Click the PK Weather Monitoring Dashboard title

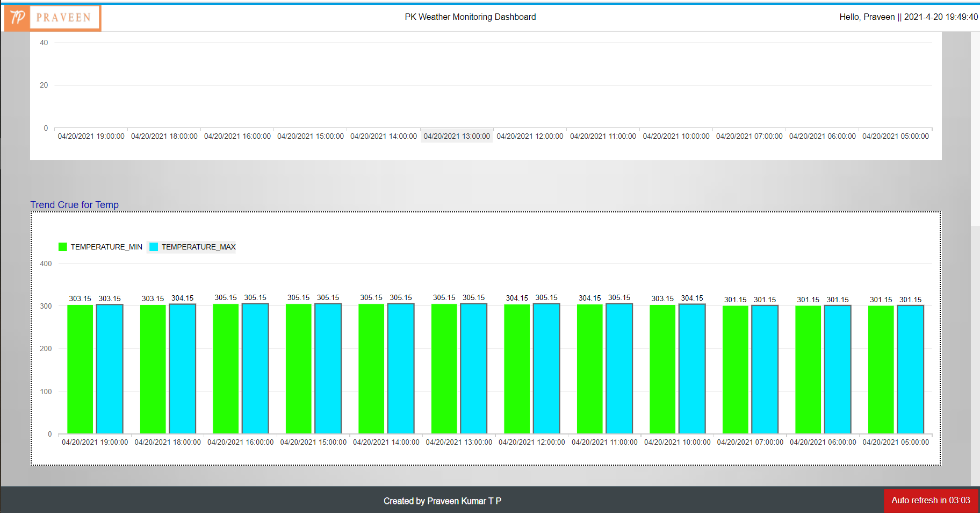(470, 17)
